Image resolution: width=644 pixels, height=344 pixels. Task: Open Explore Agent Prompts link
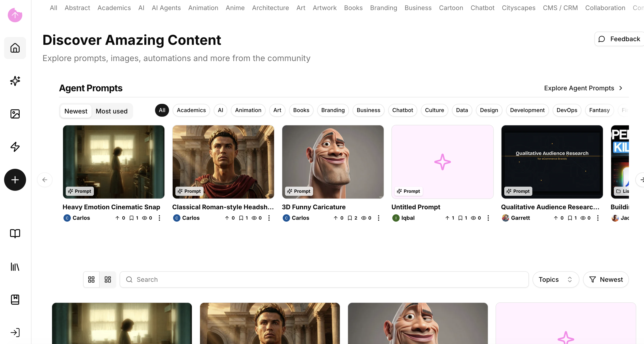click(x=583, y=88)
